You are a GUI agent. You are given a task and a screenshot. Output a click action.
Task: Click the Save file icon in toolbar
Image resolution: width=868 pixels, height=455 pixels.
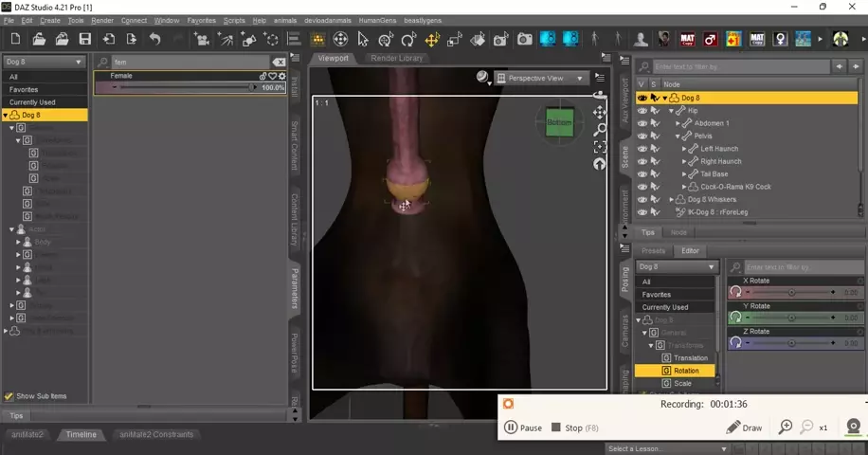85,39
